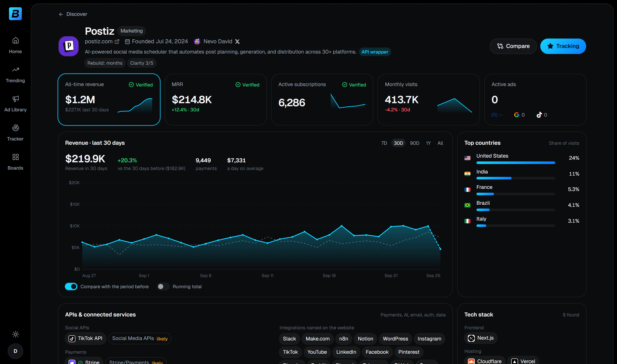This screenshot has height=364, width=617.
Task: Select the MRR stat card
Action: 216,100
